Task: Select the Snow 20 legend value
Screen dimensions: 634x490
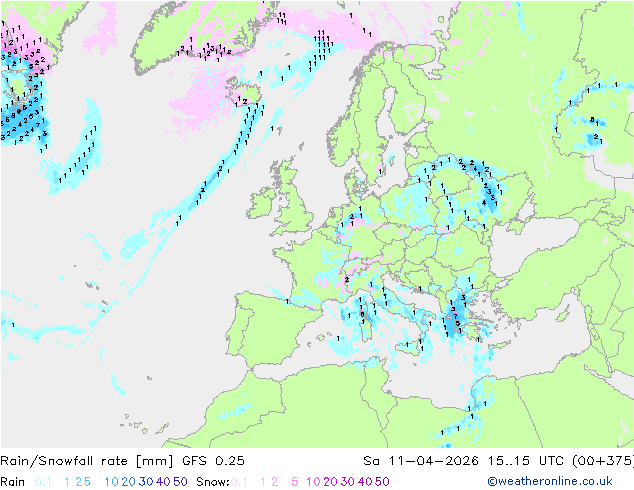Action: (x=330, y=482)
